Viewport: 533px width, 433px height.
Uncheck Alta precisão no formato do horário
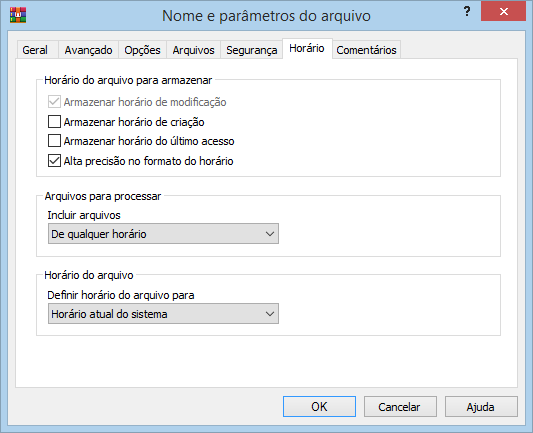pos(54,160)
